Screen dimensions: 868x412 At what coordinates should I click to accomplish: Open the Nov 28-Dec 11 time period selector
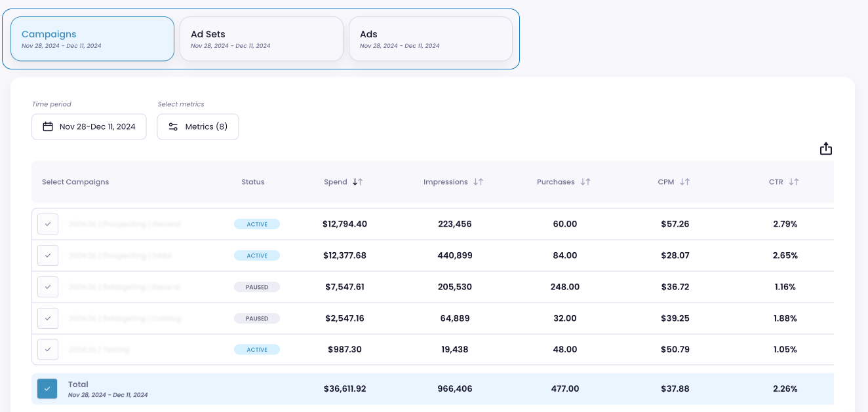pos(89,126)
